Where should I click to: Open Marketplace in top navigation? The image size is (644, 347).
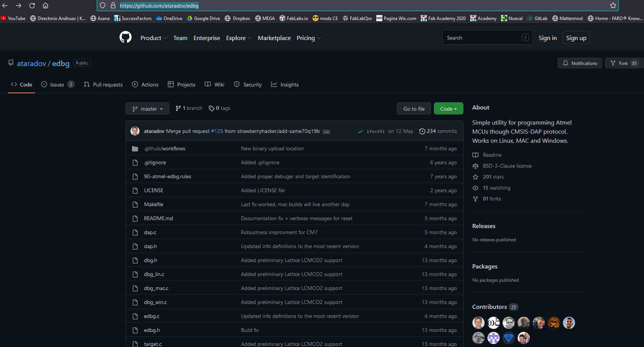[x=274, y=38]
